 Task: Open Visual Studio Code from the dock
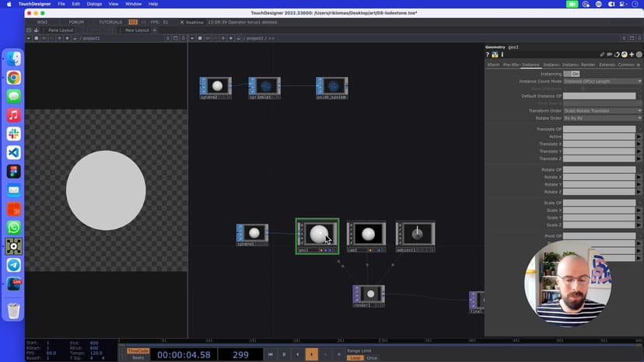[x=13, y=152]
